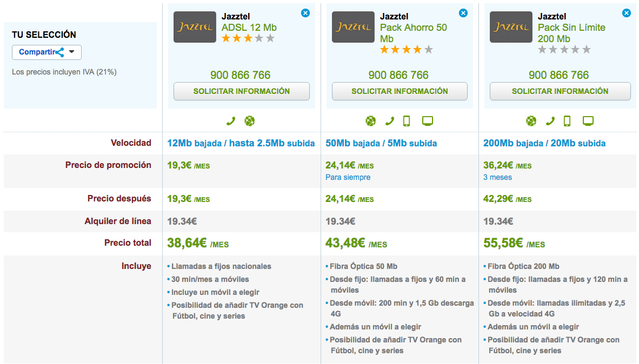Click mobile phone icon under Pack Ahorro
Screen dimensions: 639x364
click(407, 121)
